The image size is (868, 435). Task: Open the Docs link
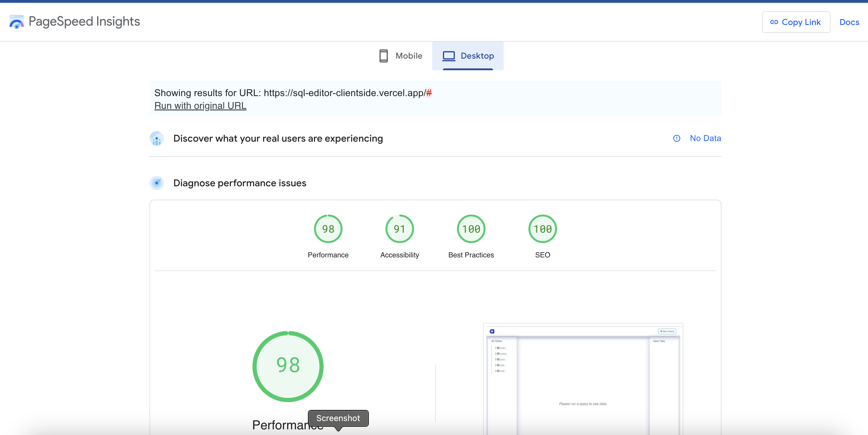[849, 22]
